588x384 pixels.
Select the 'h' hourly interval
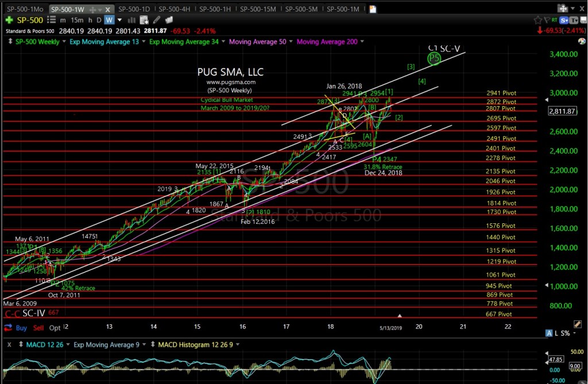pyautogui.click(x=90, y=20)
